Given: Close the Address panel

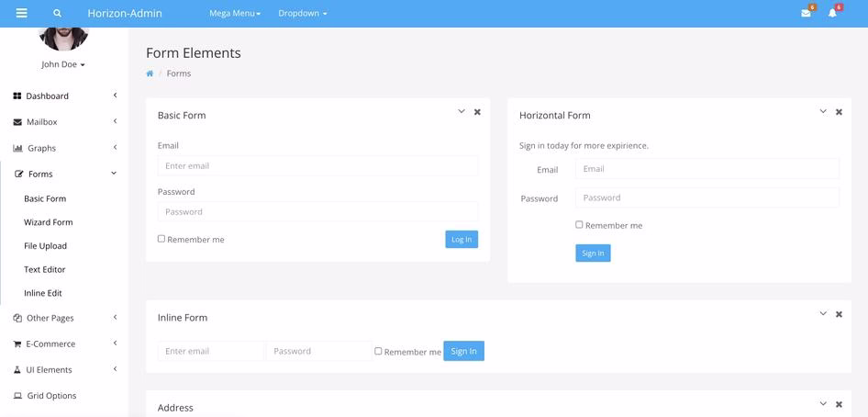Looking at the screenshot, I should click(x=839, y=404).
